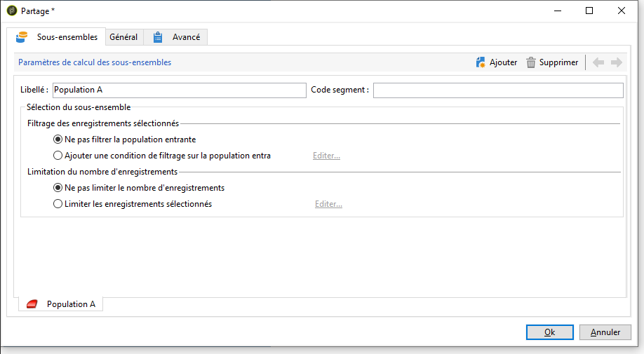Select 'Ne pas limiter le nombre d'enregistrements'
Image resolution: width=644 pixels, height=354 pixels.
click(58, 188)
